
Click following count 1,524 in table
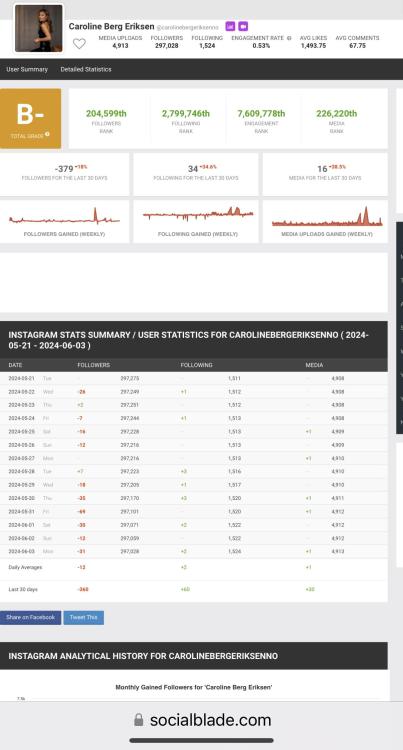(234, 551)
